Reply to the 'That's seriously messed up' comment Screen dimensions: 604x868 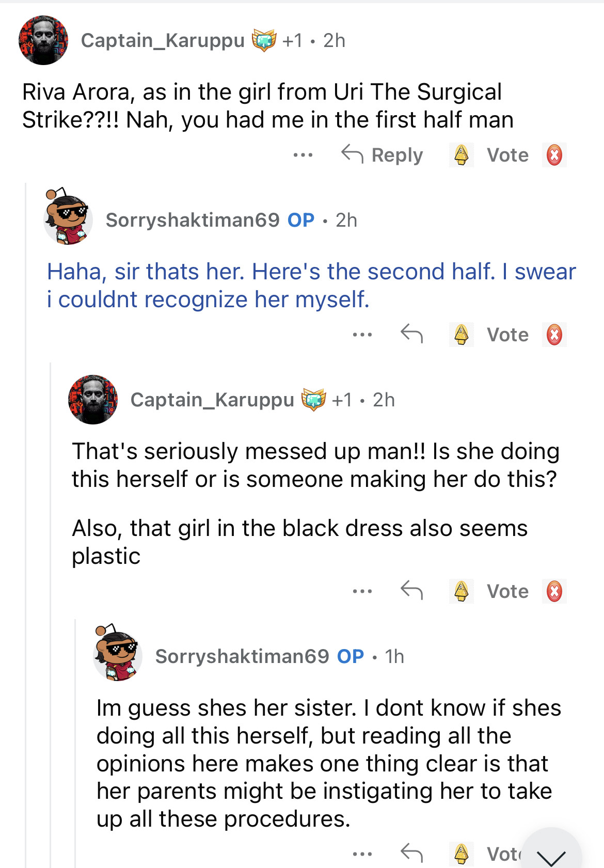point(411,590)
